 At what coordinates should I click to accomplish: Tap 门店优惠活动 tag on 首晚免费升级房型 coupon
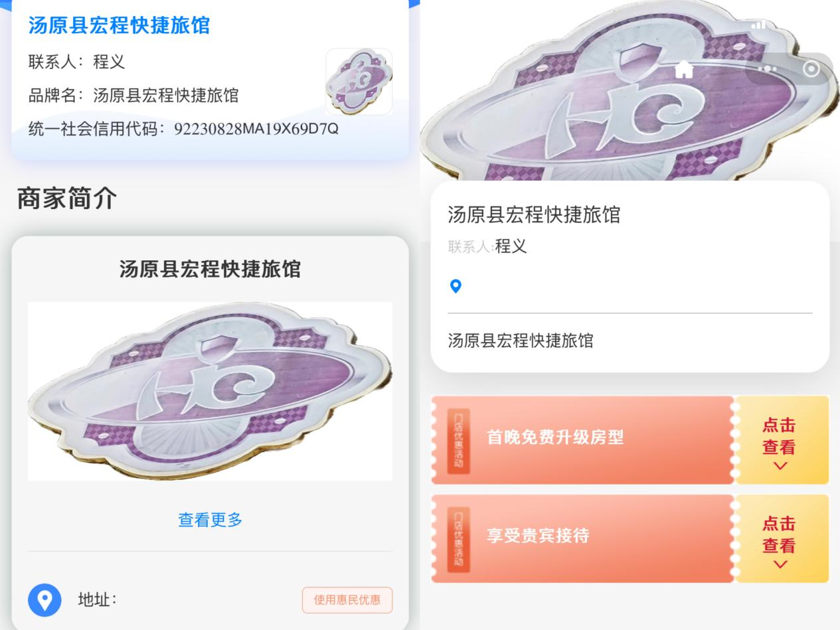tap(458, 439)
